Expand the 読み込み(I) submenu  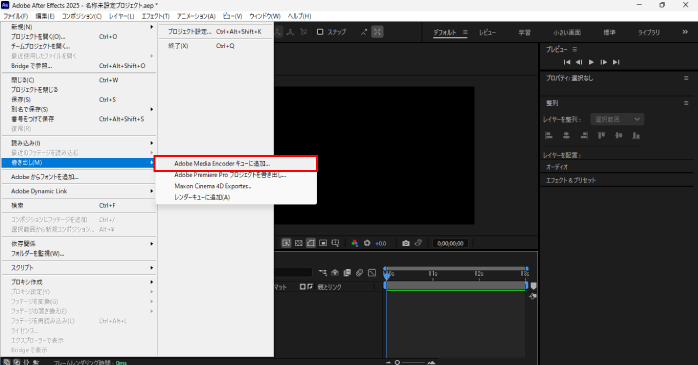(x=79, y=143)
